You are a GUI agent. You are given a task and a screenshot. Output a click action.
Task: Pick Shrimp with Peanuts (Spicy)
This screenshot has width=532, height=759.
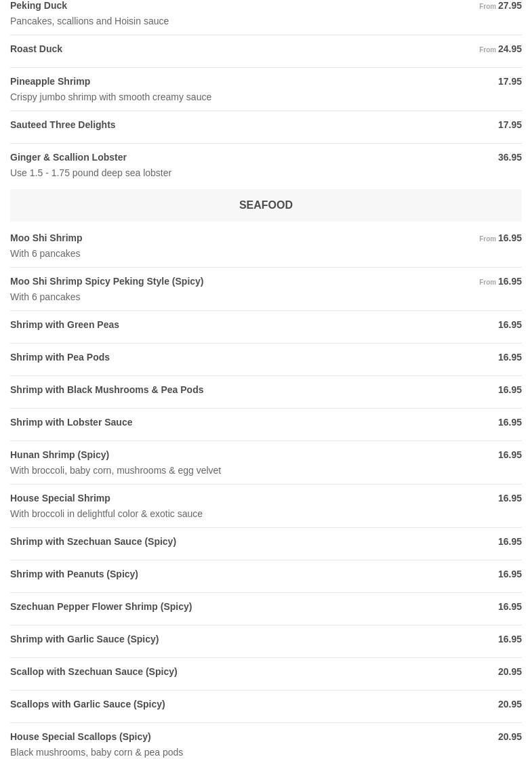point(74,575)
